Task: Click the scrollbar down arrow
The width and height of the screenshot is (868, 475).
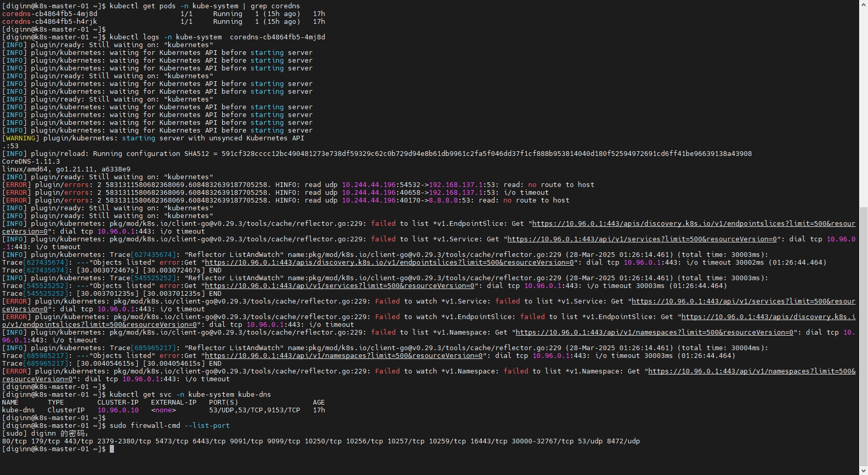Action: pos(863,471)
